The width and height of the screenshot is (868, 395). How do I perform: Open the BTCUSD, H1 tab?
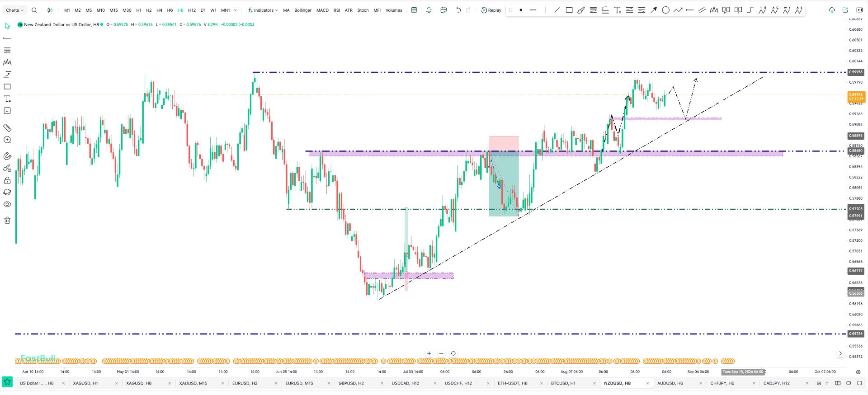coord(563,383)
